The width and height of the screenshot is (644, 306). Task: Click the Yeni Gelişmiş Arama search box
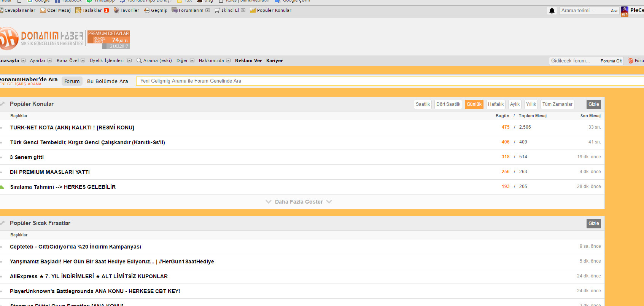(390, 81)
